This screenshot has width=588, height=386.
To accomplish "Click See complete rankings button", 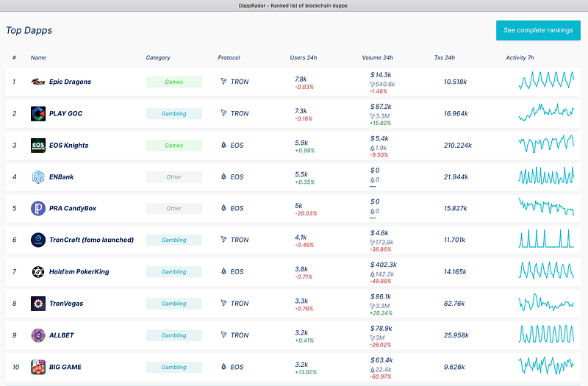I will 538,30.
